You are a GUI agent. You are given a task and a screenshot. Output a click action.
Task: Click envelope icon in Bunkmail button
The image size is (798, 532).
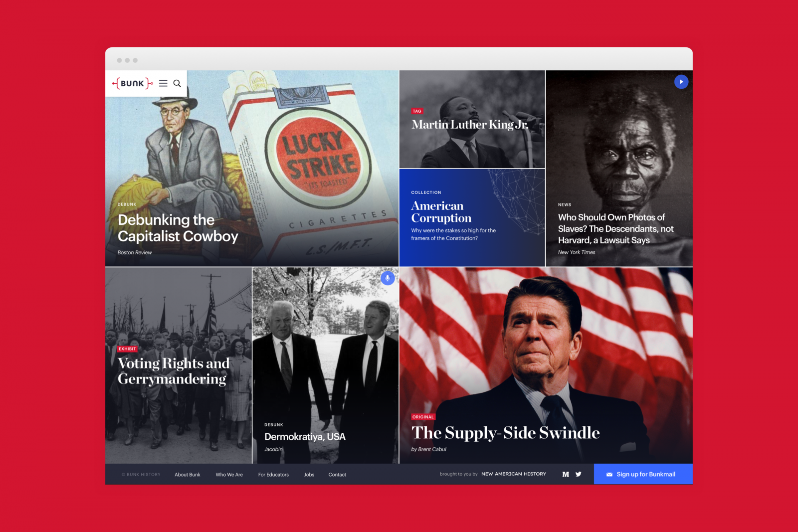(609, 475)
